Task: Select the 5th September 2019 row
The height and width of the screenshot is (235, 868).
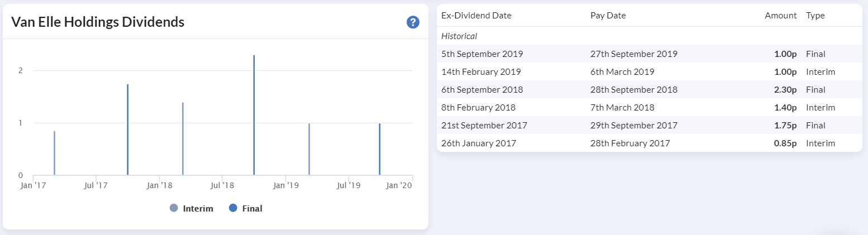Action: pyautogui.click(x=648, y=54)
